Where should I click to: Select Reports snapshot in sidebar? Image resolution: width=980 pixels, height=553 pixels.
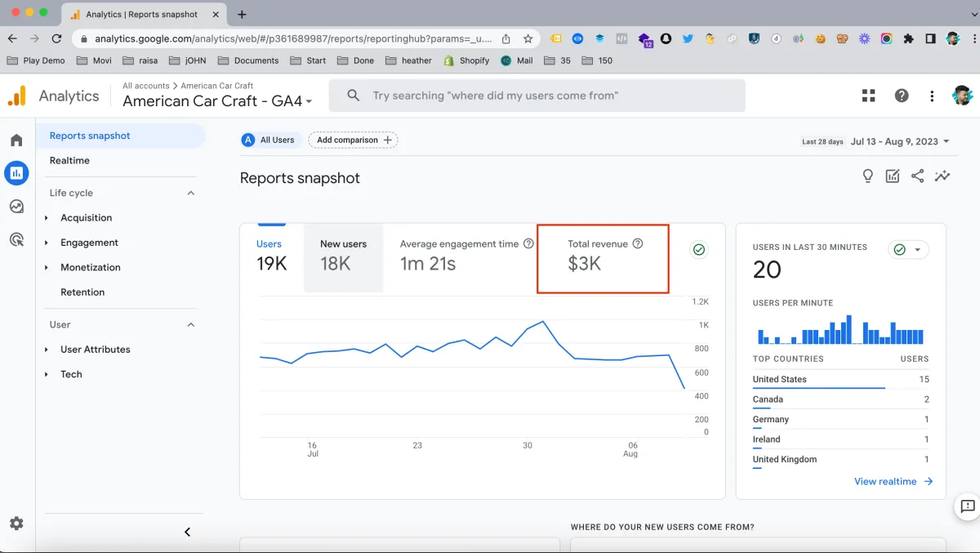pyautogui.click(x=121, y=136)
